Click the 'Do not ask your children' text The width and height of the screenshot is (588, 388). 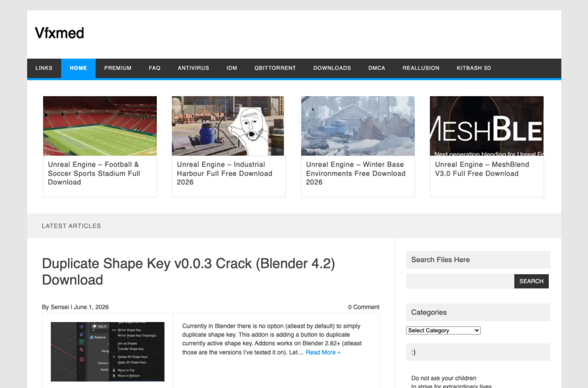(x=444, y=378)
